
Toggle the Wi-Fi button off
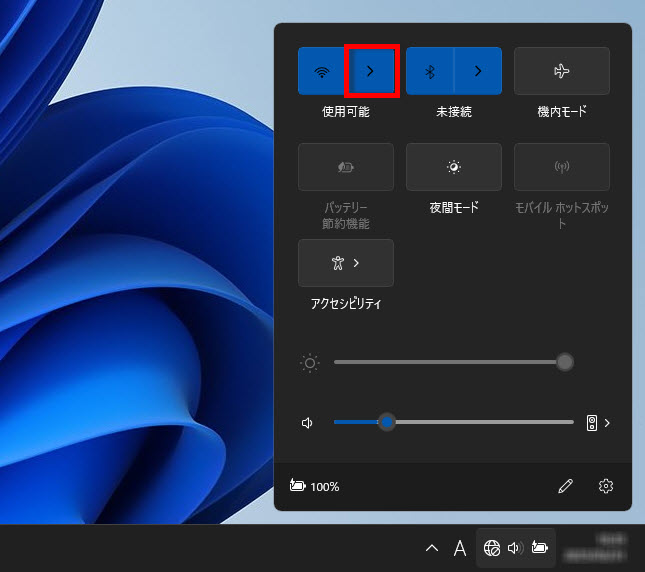[x=322, y=71]
